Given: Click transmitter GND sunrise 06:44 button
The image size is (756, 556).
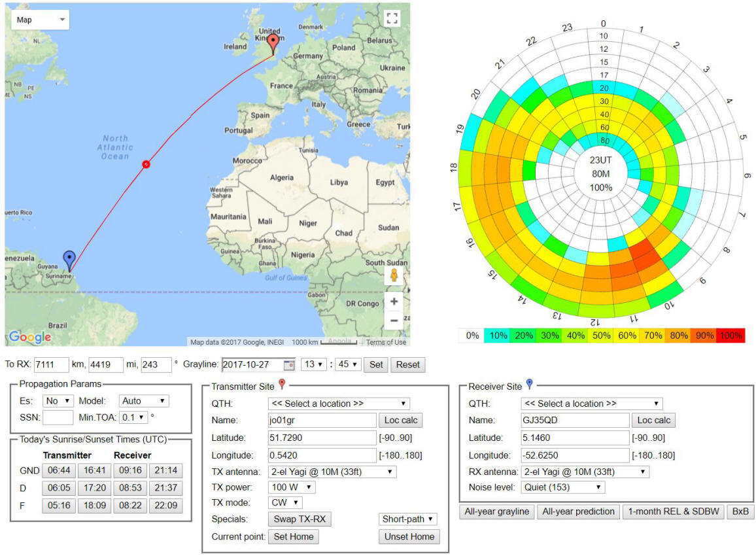Looking at the screenshot, I should point(59,470).
